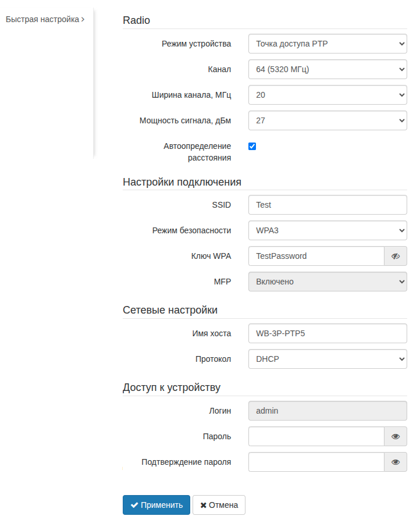Expand the Протокол DHCP dropdown
The image size is (420, 516).
(327, 359)
